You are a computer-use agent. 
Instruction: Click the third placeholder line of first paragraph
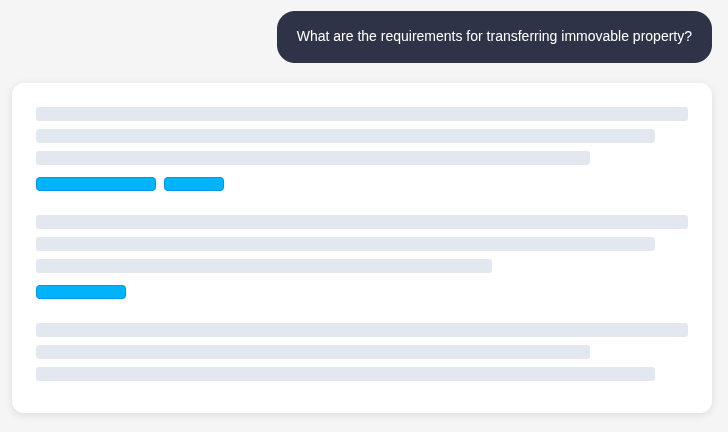point(313,158)
